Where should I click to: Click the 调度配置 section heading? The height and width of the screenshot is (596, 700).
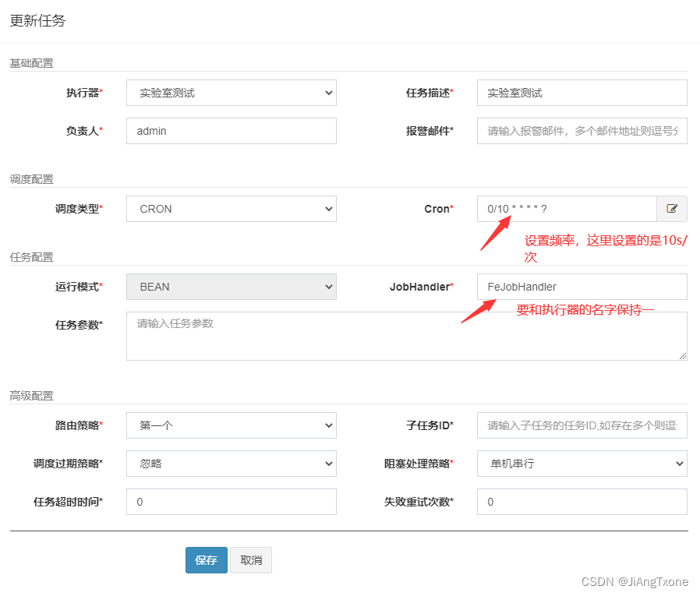(32, 179)
